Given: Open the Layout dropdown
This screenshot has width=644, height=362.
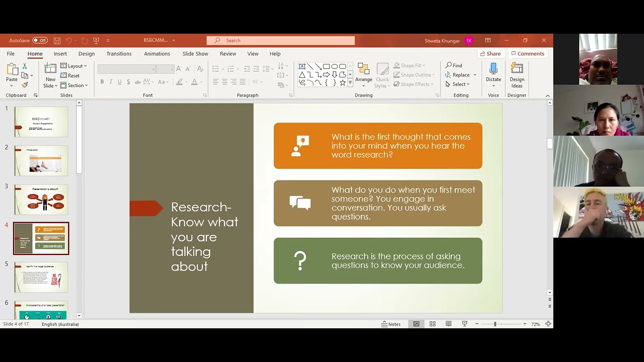Looking at the screenshot, I should pos(73,66).
